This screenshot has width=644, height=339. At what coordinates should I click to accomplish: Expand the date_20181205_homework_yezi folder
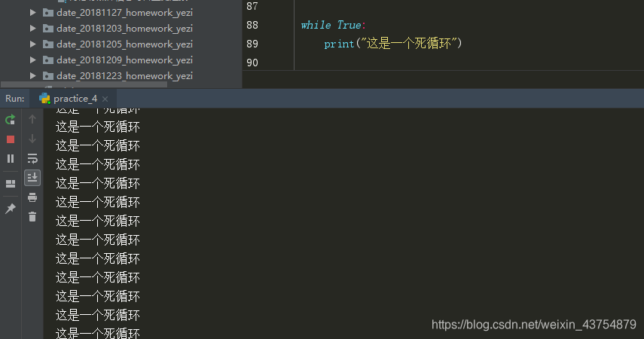33,44
